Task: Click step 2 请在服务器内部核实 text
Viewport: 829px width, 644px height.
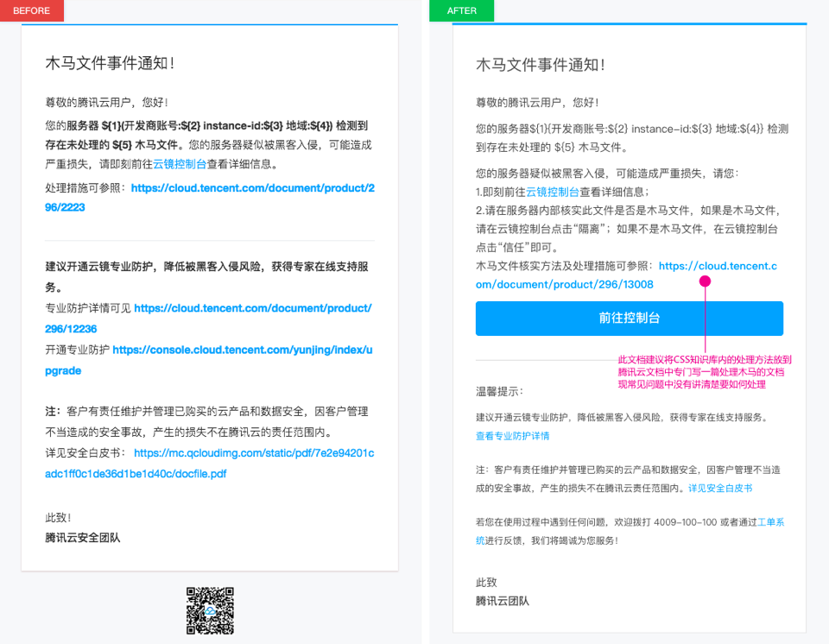Action: coord(628,229)
